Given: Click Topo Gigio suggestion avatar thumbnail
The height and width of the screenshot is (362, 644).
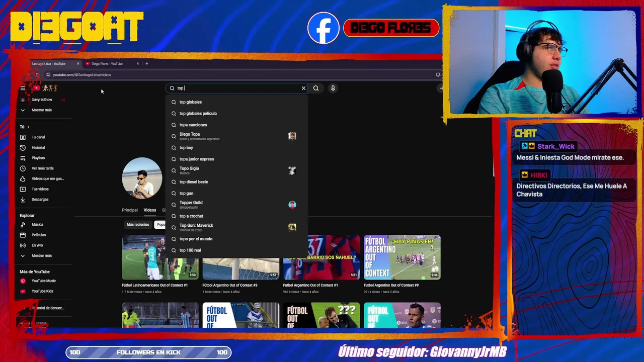Looking at the screenshot, I should point(292,170).
